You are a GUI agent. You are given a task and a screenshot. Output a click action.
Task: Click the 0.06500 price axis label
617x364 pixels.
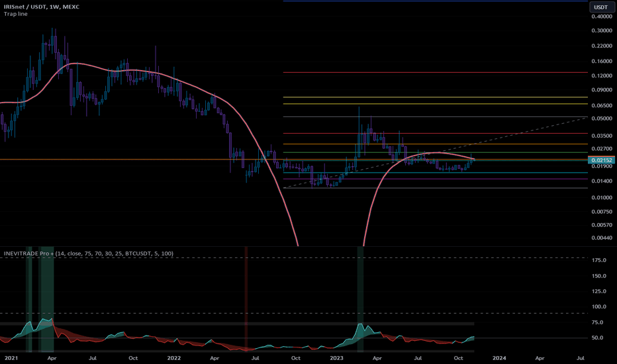(602, 105)
